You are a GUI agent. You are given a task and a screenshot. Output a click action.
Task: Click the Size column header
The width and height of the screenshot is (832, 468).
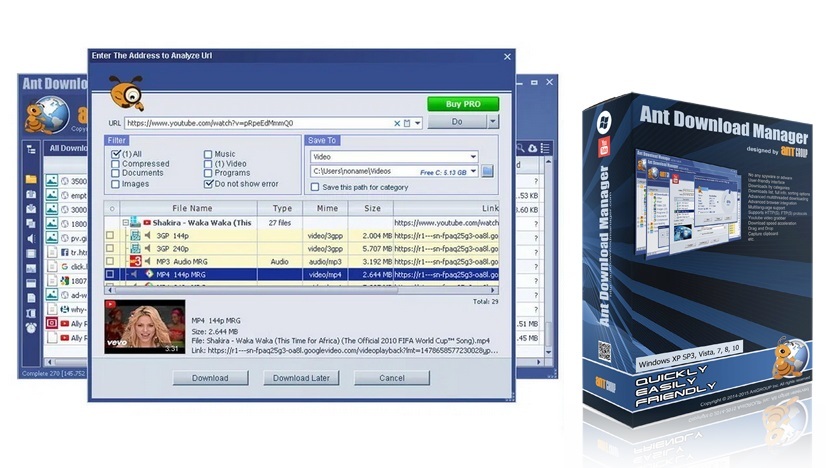[x=372, y=209]
